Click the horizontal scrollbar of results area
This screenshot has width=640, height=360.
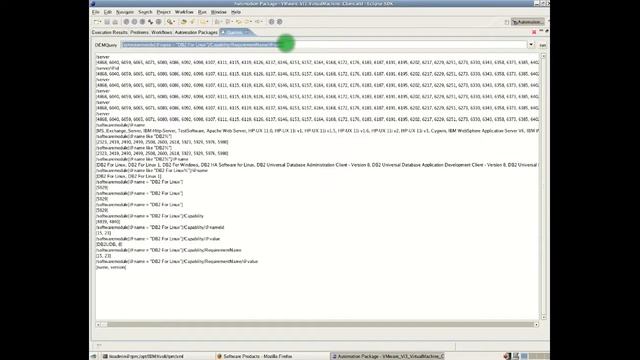coord(318,324)
